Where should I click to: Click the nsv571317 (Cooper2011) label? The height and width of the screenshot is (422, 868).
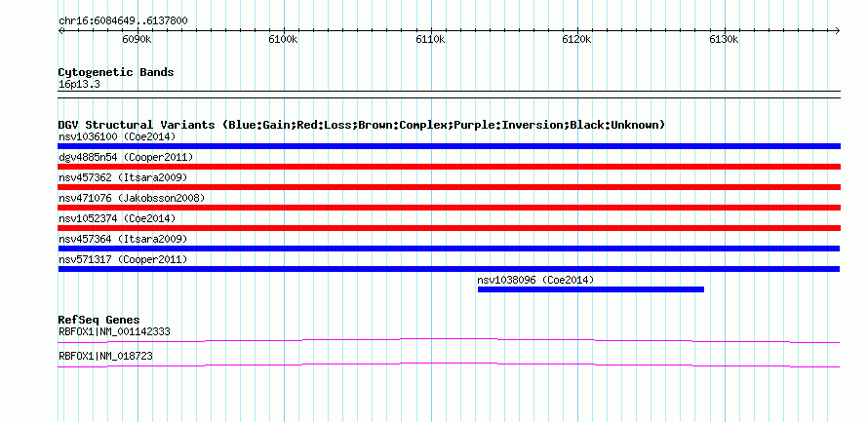(123, 259)
